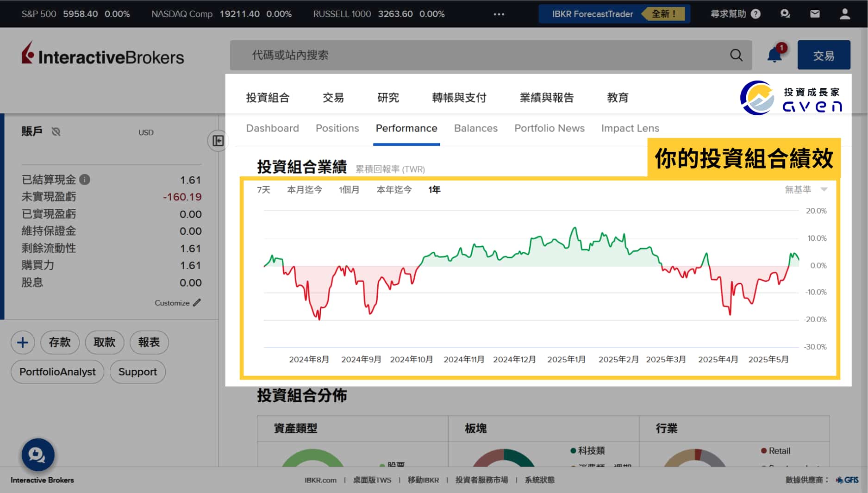Viewport: 868px width, 493px height.
Task: Open the IBKR.com footer link
Action: pos(320,480)
